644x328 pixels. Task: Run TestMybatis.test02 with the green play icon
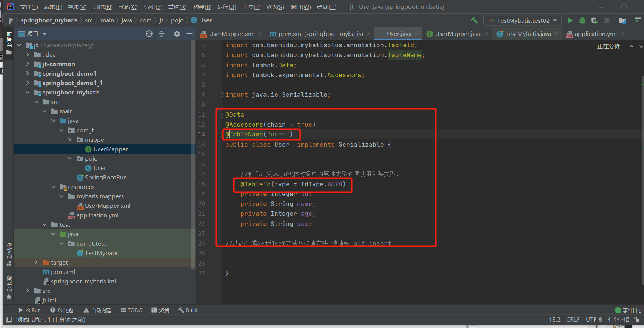(x=570, y=20)
